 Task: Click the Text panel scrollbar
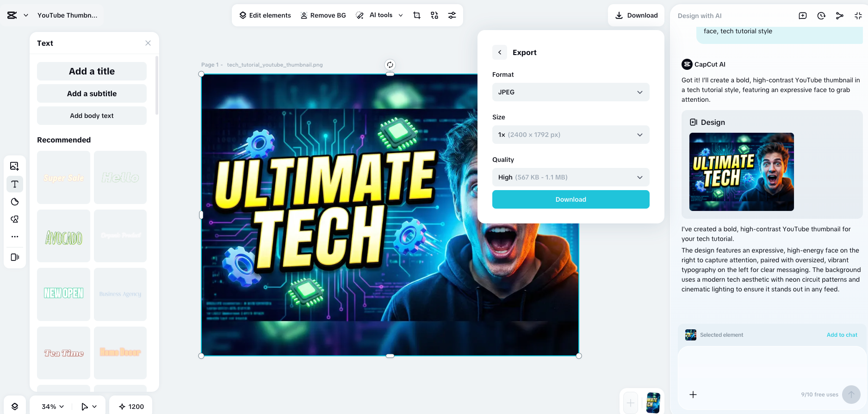pyautogui.click(x=157, y=86)
